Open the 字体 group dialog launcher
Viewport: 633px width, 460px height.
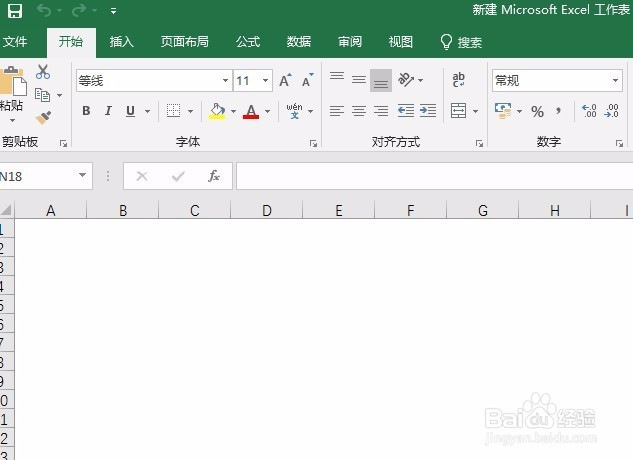pos(313,143)
